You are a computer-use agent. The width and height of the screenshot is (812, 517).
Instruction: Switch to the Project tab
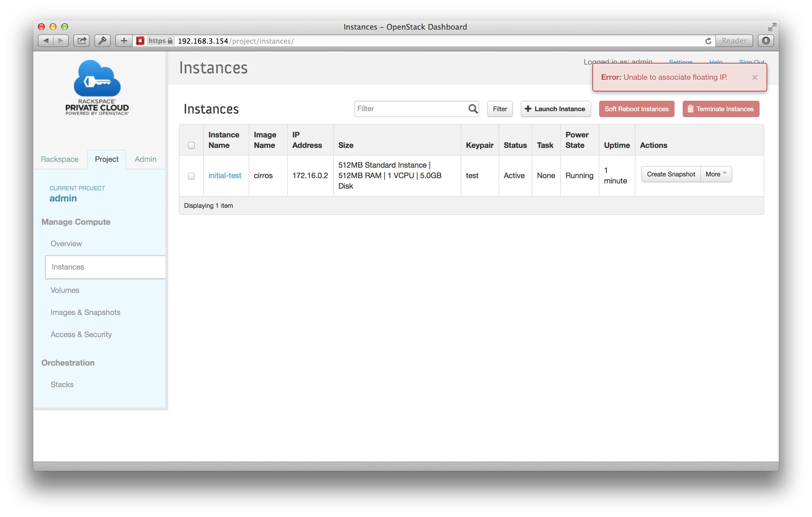pos(107,159)
